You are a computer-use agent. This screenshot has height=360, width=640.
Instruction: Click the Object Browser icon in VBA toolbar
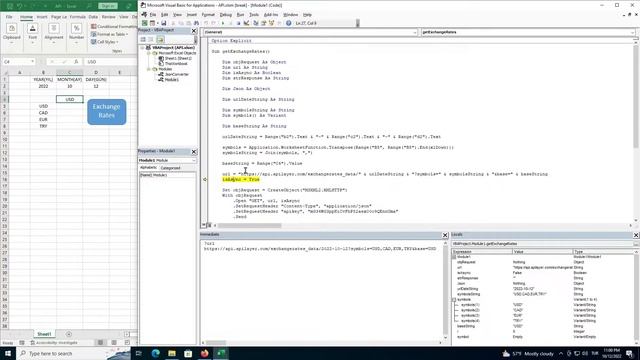pyautogui.click(x=271, y=23)
